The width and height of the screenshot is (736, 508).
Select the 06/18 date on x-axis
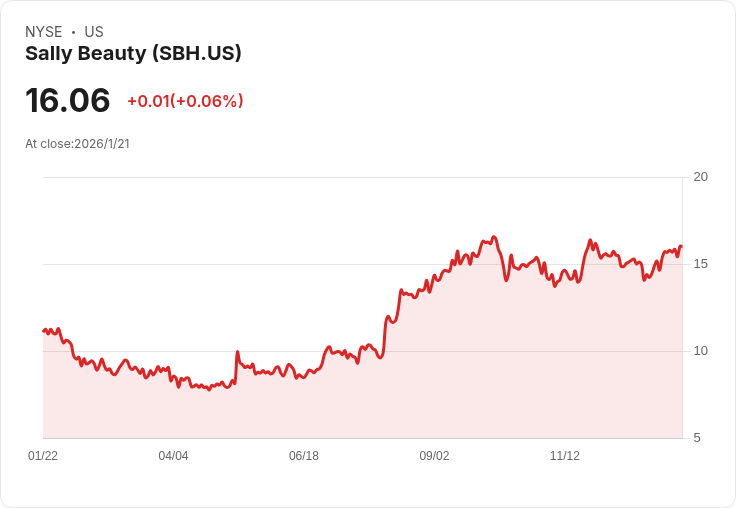[304, 456]
